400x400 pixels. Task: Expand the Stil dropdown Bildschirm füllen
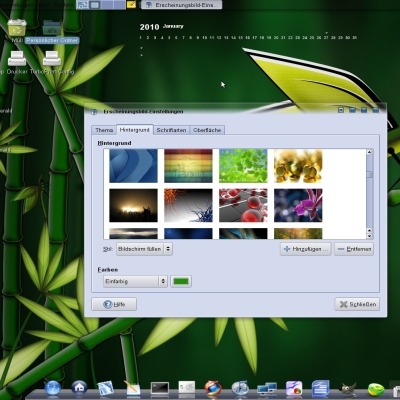[144, 249]
